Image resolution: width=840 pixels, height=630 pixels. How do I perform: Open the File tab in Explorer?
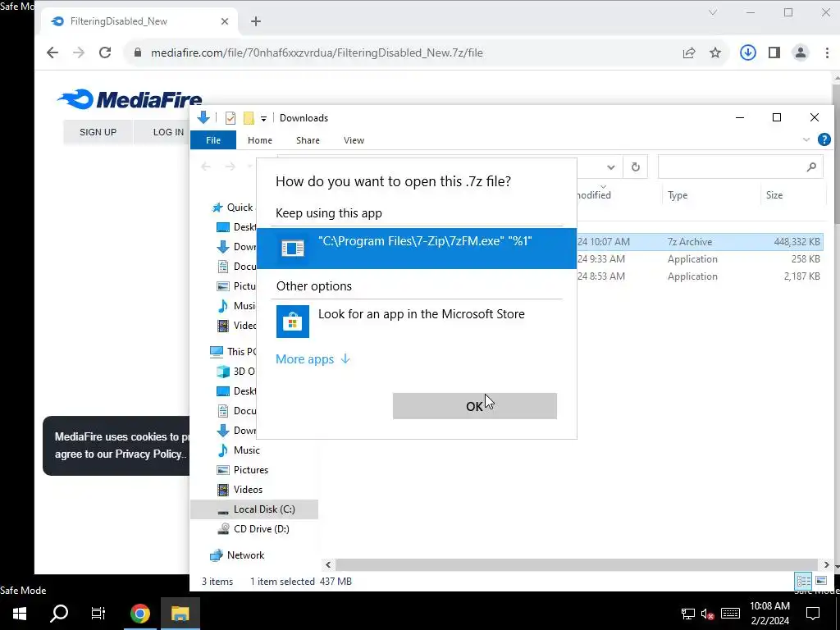[x=212, y=140]
